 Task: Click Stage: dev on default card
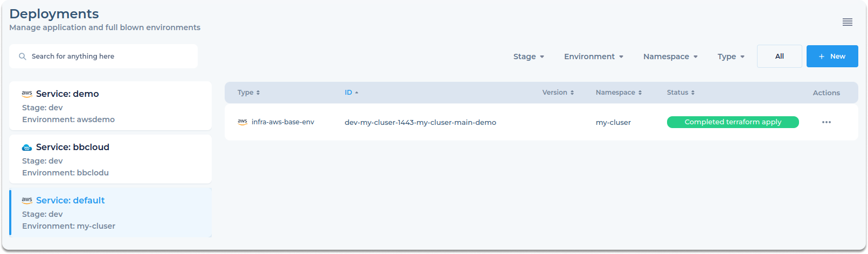tap(42, 214)
